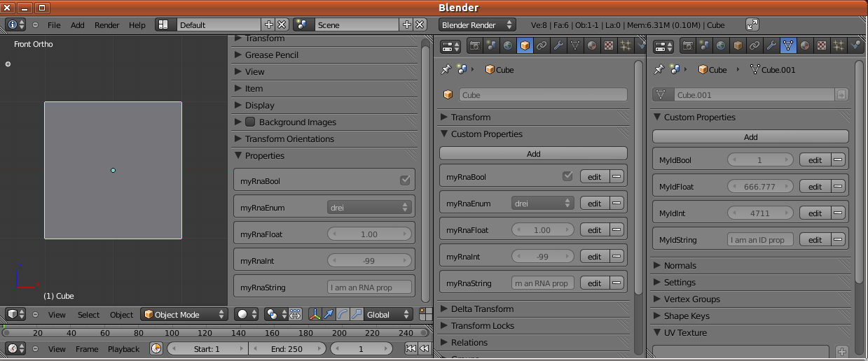The width and height of the screenshot is (868, 361).
Task: Click the MyIdString text field
Action: click(760, 239)
